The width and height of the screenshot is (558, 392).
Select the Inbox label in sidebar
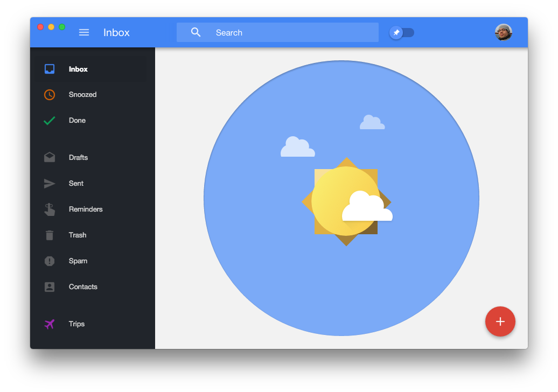(x=78, y=69)
